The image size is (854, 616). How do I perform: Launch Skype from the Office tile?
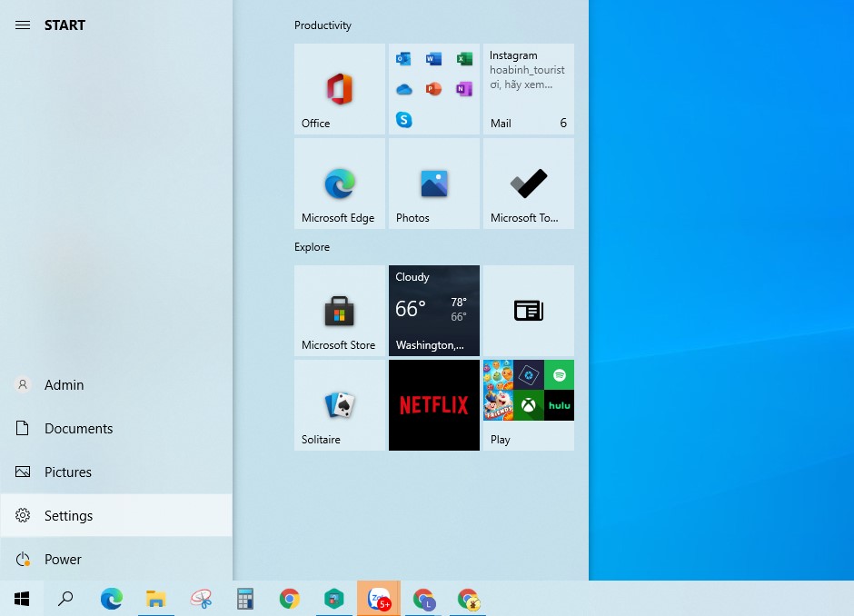403,119
